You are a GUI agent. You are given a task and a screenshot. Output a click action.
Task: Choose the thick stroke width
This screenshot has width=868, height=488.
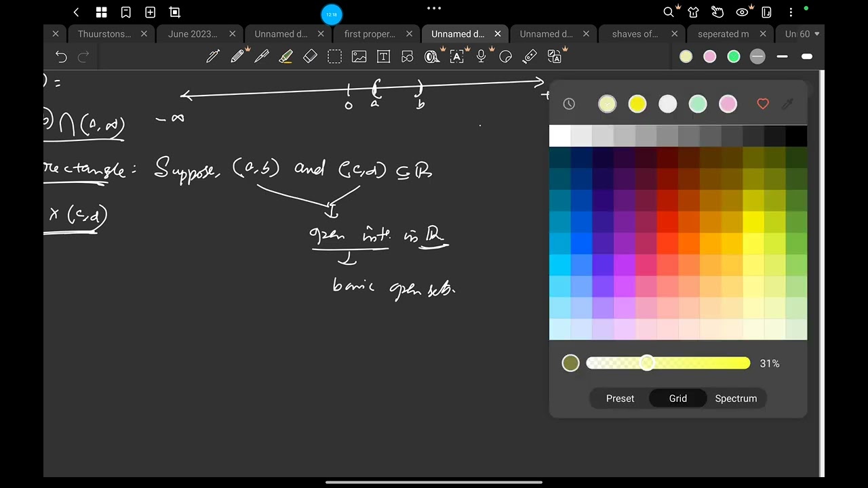pyautogui.click(x=806, y=57)
